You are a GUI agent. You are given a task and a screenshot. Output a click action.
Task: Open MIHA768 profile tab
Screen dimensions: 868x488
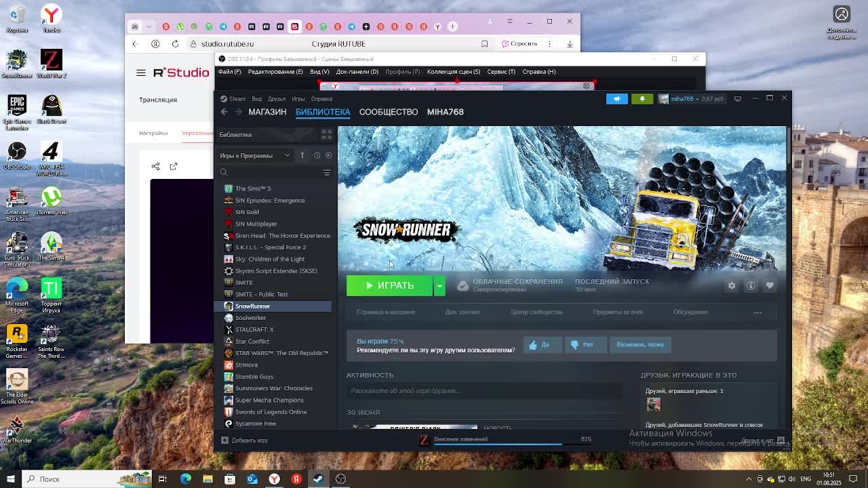446,112
